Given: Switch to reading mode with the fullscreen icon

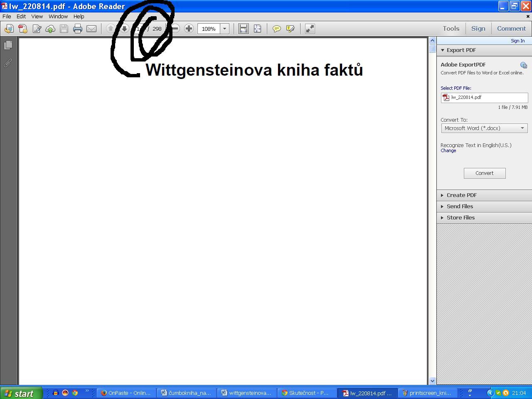Looking at the screenshot, I should pyautogui.click(x=309, y=28).
